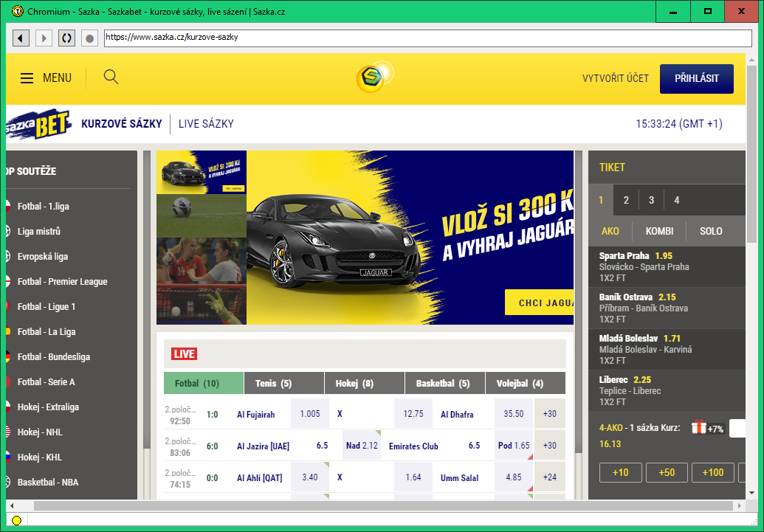Click the browser reload button
Screen dimensions: 764x532
66,38
